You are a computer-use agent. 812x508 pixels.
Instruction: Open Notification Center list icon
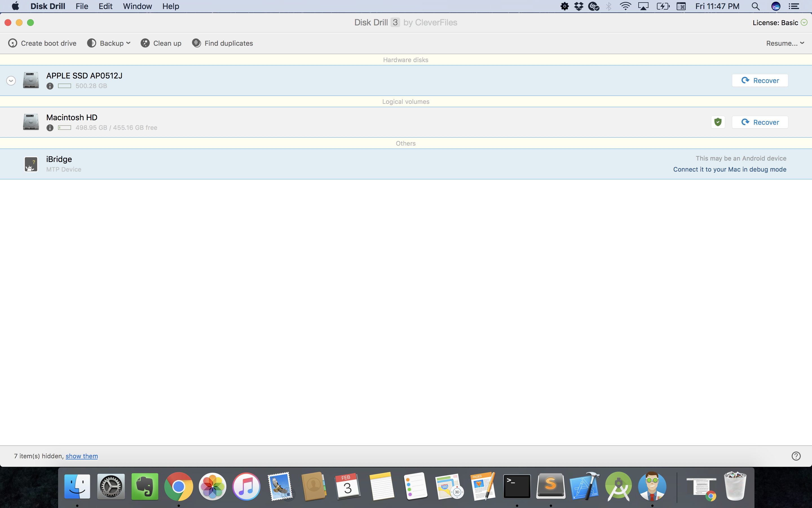pos(794,6)
